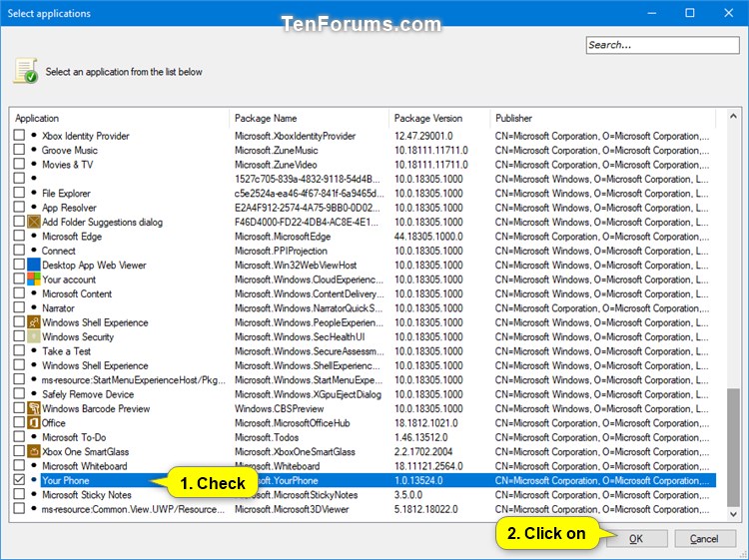The width and height of the screenshot is (749, 560).
Task: Click the Cancel button
Action: (x=705, y=538)
